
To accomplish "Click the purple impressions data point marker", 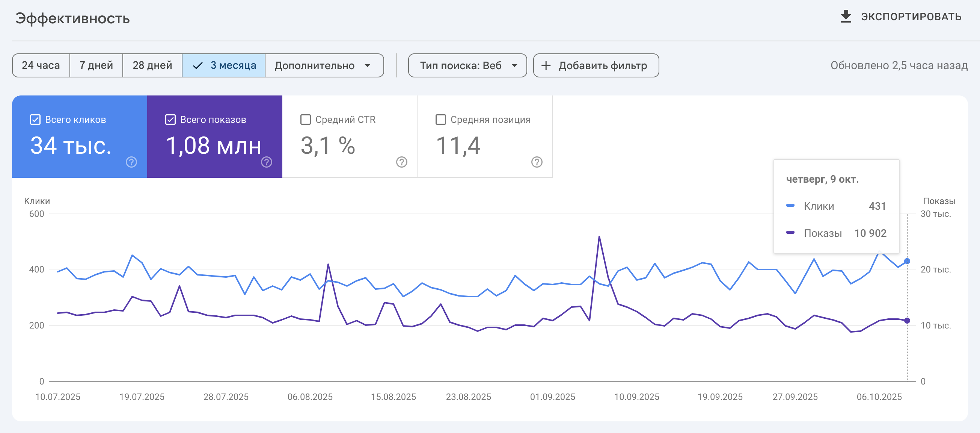I will coord(907,321).
